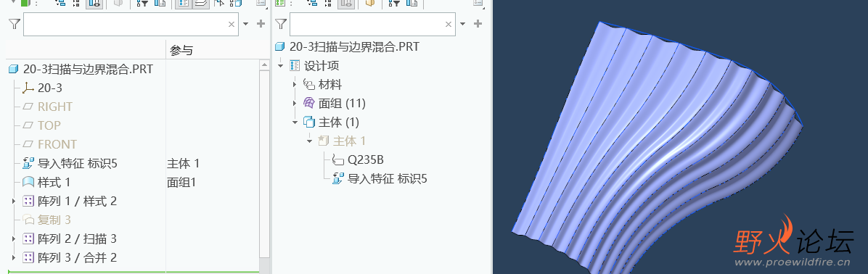
Task: Click the filter funnel icon in the right design tree
Action: click(281, 24)
